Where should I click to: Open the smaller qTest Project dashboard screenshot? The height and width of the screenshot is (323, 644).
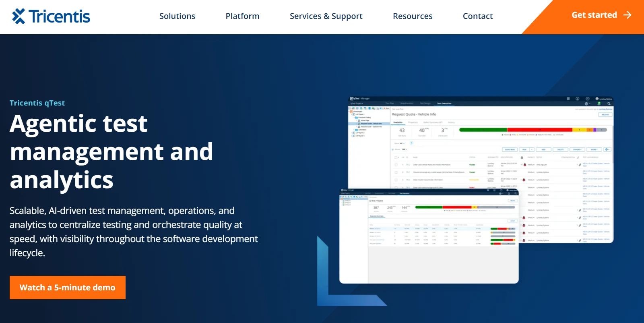[429, 236]
